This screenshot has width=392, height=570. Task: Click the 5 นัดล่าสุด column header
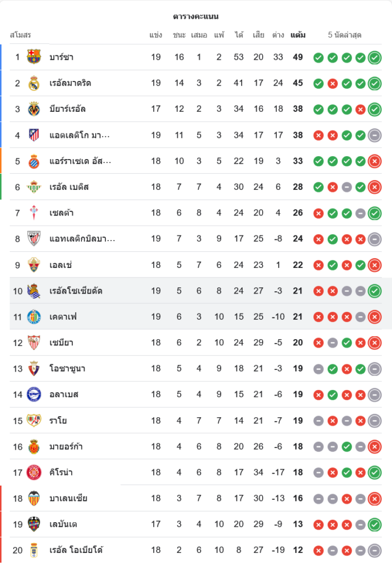345,35
